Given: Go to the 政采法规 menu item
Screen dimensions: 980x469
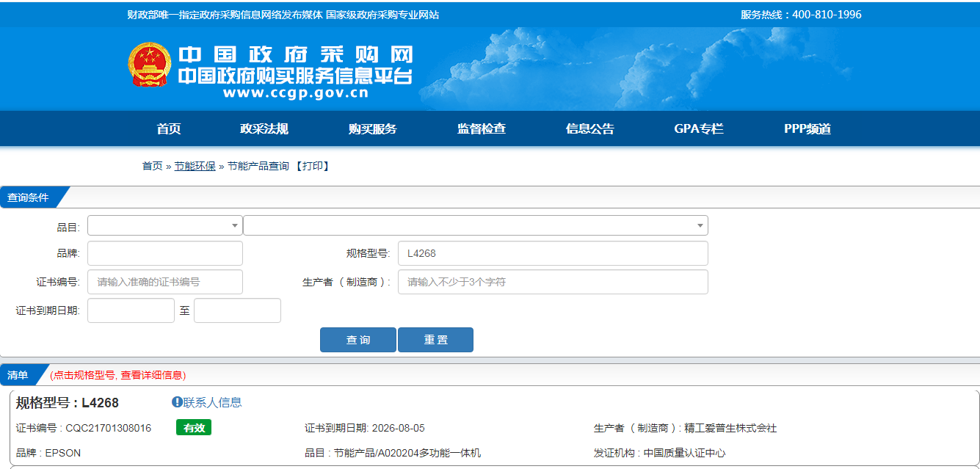Looking at the screenshot, I should 264,129.
